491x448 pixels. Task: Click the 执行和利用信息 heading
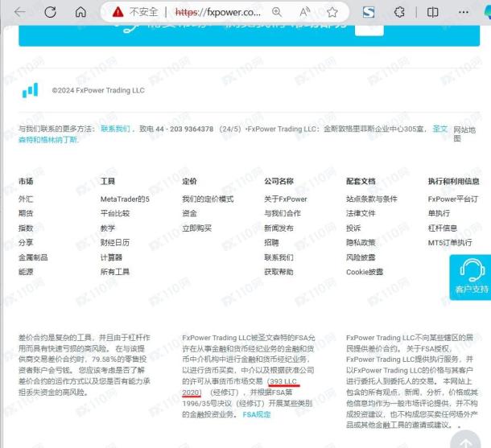click(453, 181)
